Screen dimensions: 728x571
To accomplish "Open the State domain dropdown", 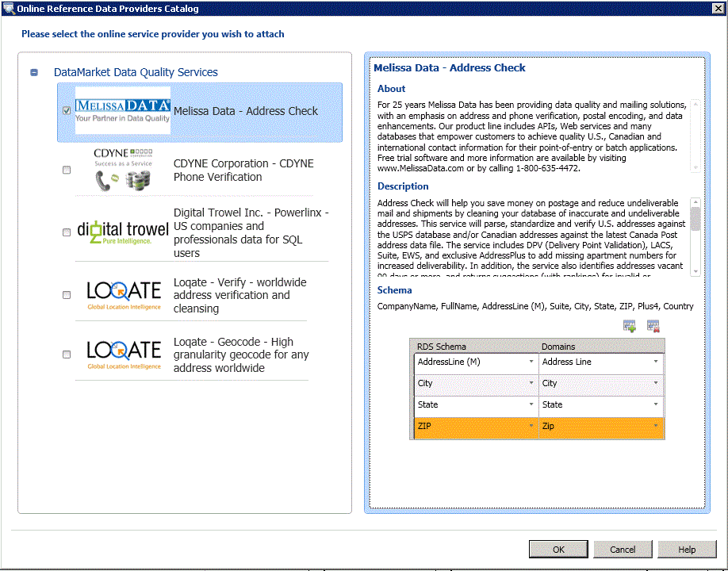I will 656,404.
